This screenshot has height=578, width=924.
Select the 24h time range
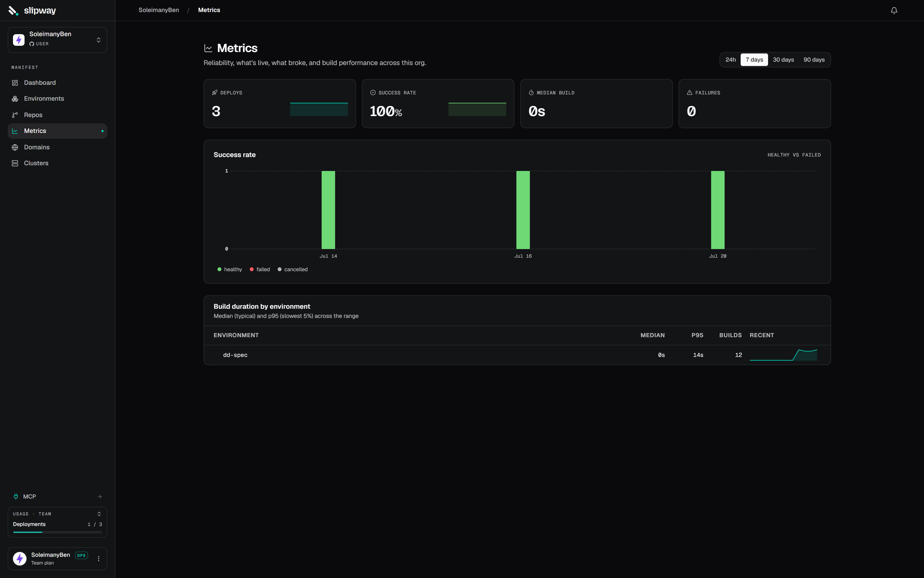[731, 60]
